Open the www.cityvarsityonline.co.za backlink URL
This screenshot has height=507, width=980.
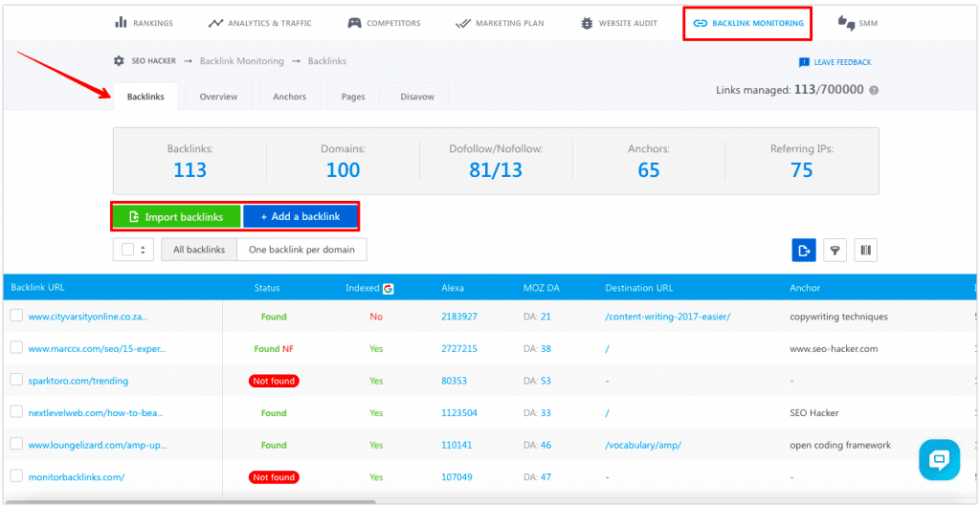point(88,317)
